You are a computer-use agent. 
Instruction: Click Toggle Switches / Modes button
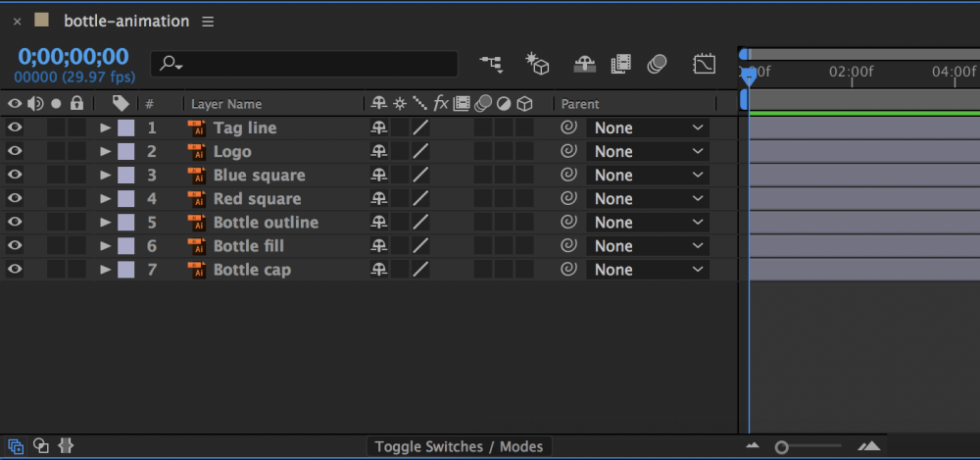(x=459, y=447)
